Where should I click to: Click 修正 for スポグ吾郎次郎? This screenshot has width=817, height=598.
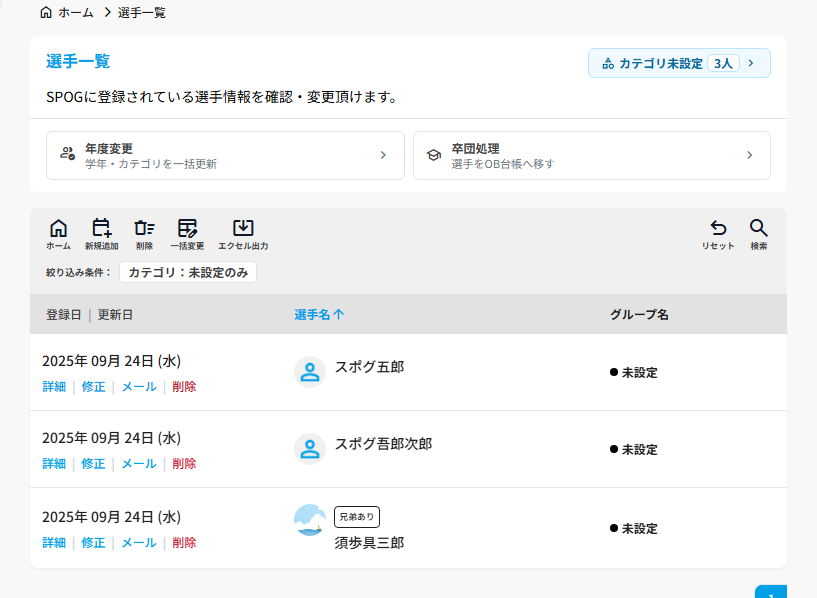(x=93, y=464)
